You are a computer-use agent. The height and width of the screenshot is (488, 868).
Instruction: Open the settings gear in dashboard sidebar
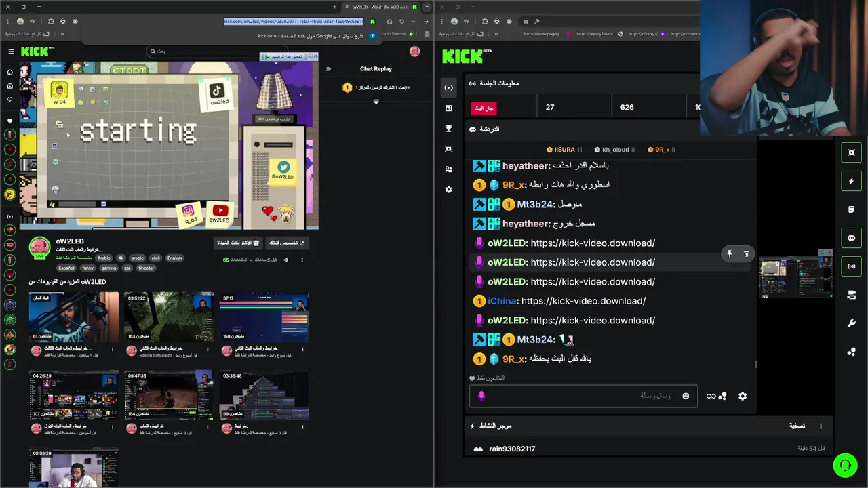pos(448,190)
